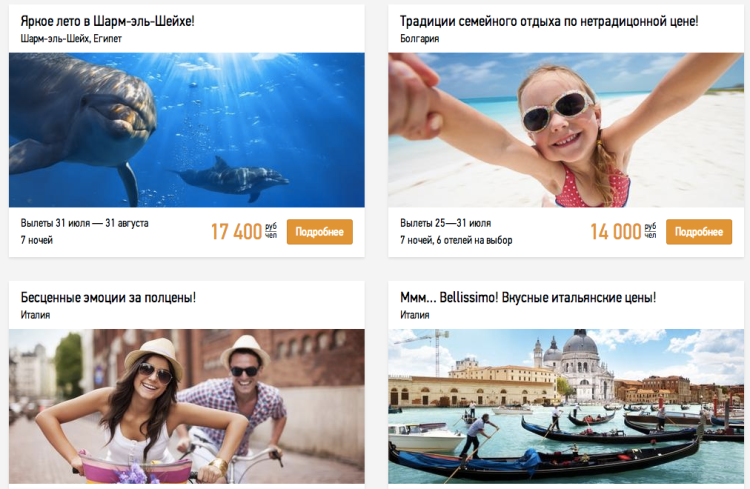Viewport: 750px width, 489px height.
Task: Click the 17 400 руб price
Action: tap(244, 232)
